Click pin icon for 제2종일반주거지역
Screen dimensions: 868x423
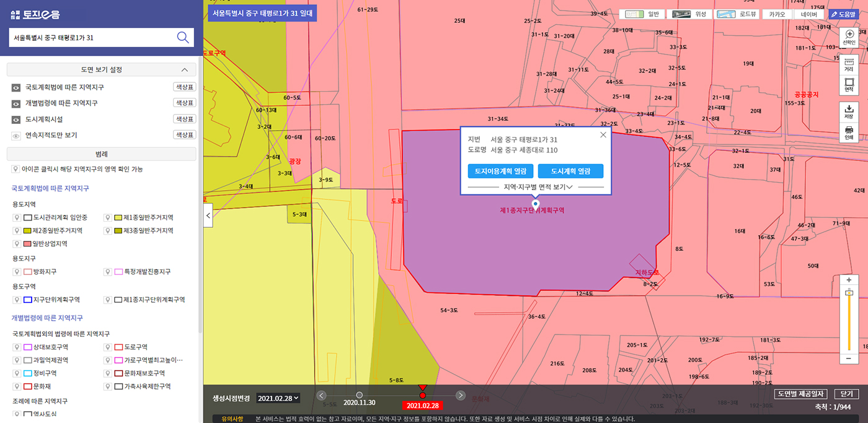coord(17,230)
